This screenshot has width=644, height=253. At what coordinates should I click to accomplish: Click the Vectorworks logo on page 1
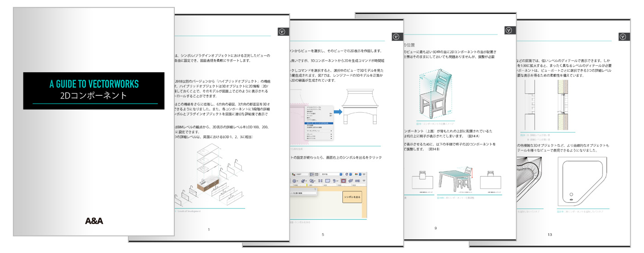(283, 31)
